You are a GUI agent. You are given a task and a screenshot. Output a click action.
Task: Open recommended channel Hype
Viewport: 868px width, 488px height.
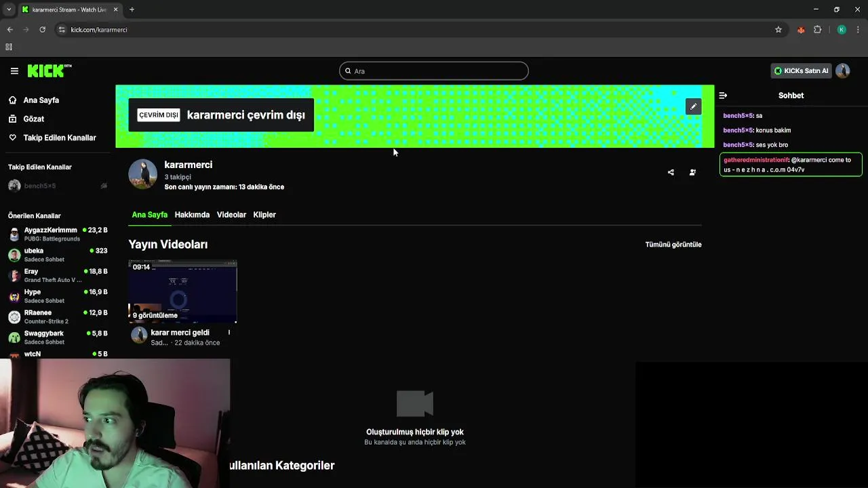point(57,296)
